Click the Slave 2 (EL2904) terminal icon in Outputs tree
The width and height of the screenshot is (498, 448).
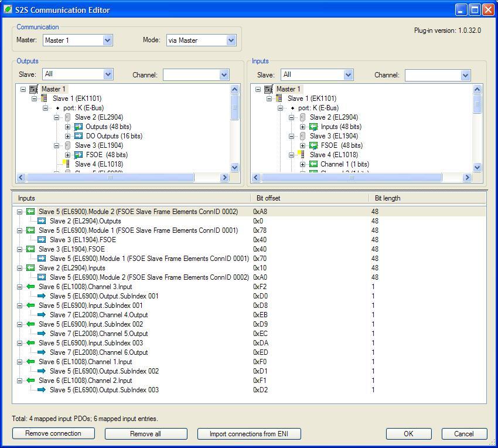point(67,117)
